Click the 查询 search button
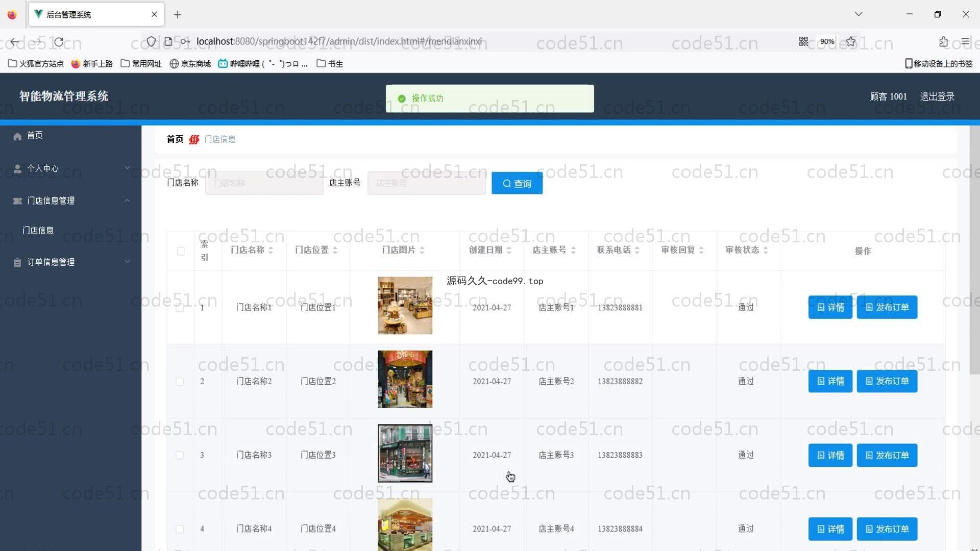980x551 pixels. tap(517, 183)
